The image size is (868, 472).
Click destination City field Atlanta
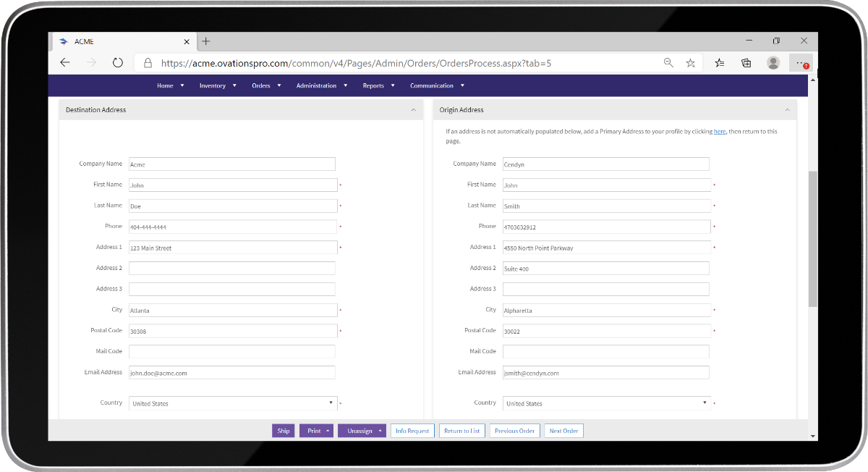point(233,311)
